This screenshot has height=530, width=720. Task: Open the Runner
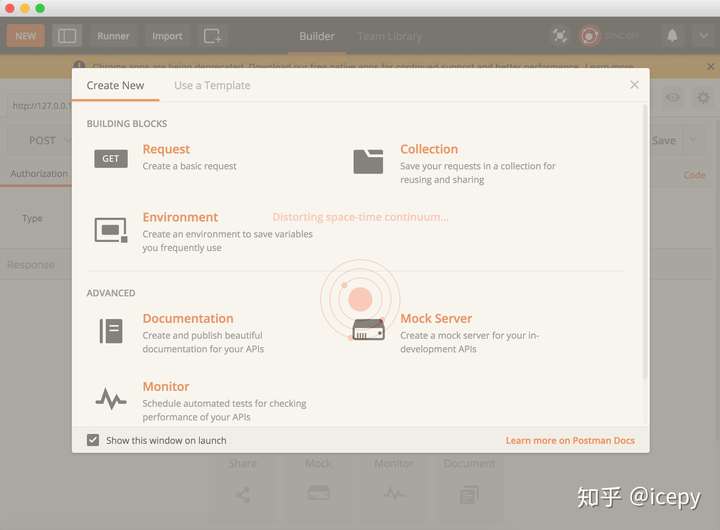(x=113, y=36)
